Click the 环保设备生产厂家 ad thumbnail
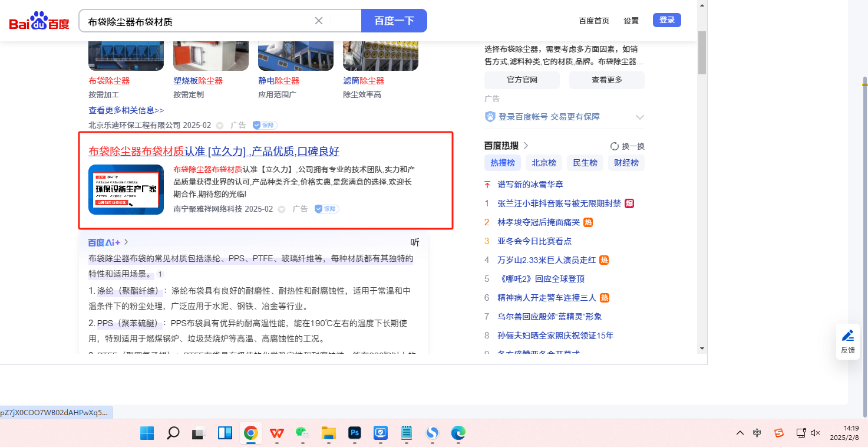Viewport: 868px width, 447px height. [126, 189]
